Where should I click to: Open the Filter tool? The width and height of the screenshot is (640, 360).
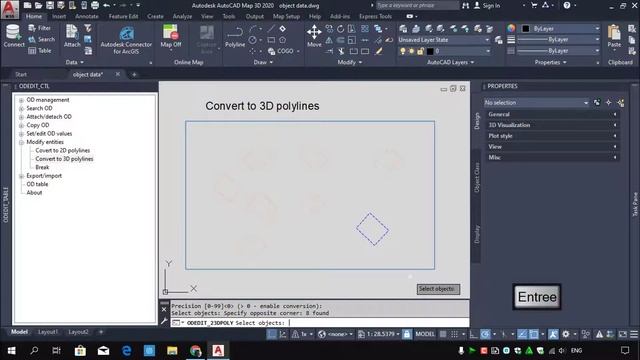coord(40,28)
